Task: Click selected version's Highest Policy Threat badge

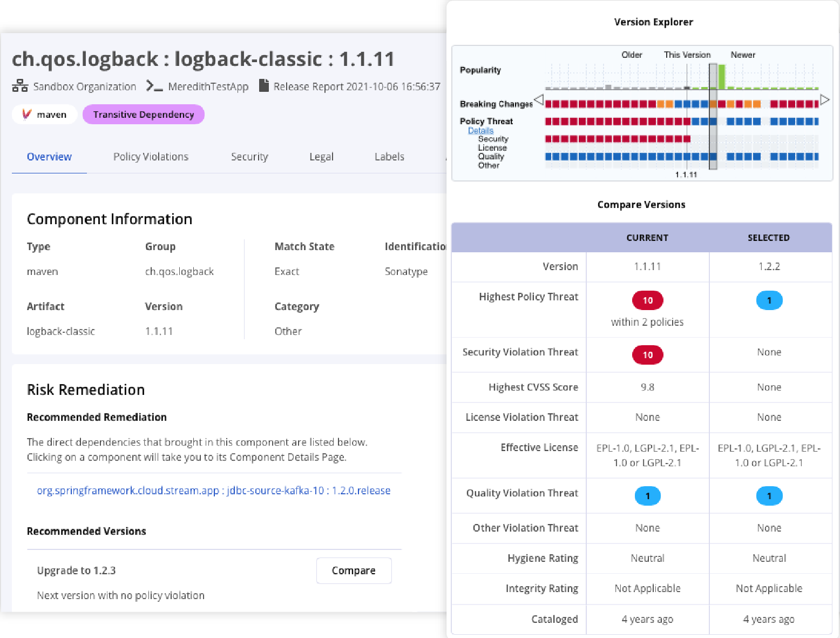Action: pos(769,300)
